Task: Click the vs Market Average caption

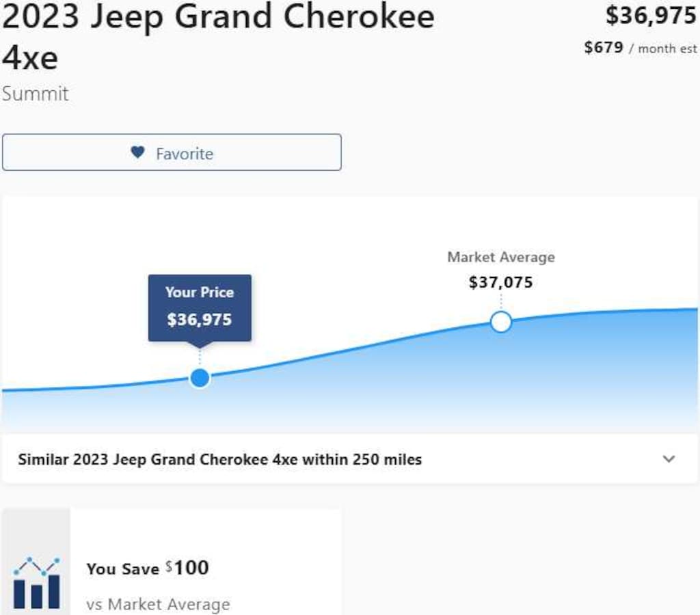Action: click(x=158, y=605)
